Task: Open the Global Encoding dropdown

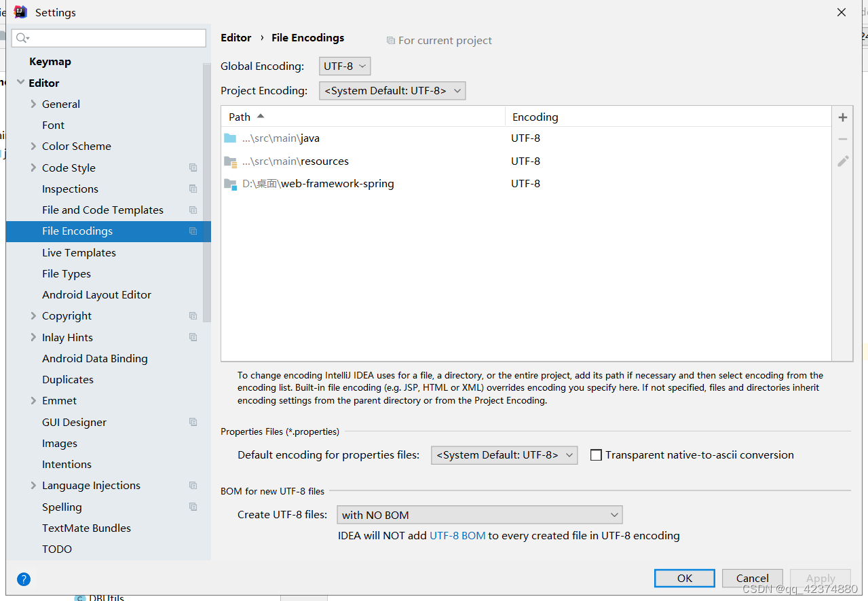Action: (345, 66)
